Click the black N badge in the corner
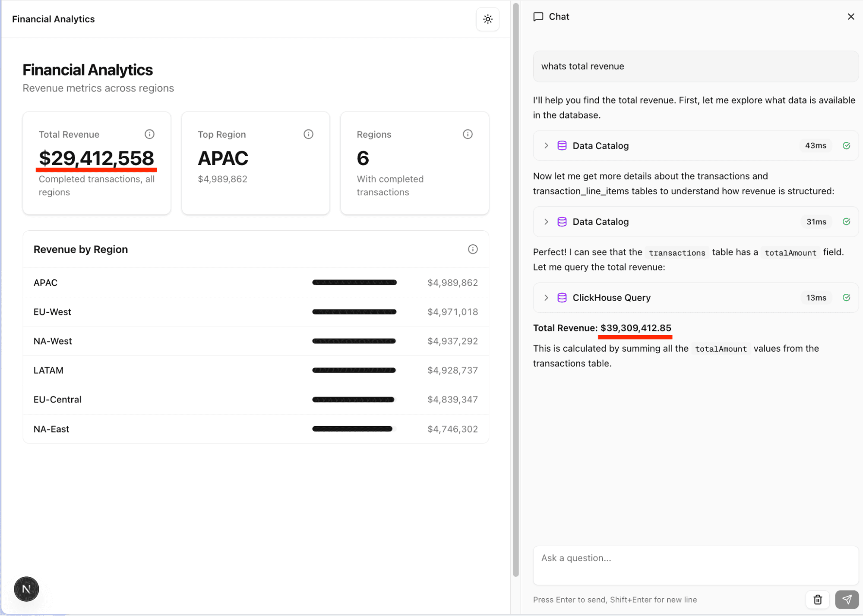 [x=26, y=589]
